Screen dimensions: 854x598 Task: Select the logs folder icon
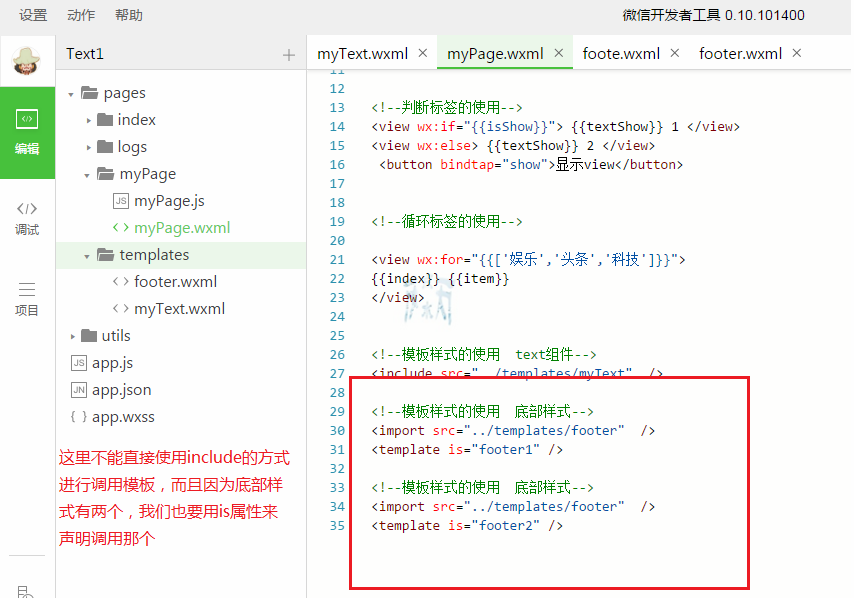pyautogui.click(x=105, y=147)
